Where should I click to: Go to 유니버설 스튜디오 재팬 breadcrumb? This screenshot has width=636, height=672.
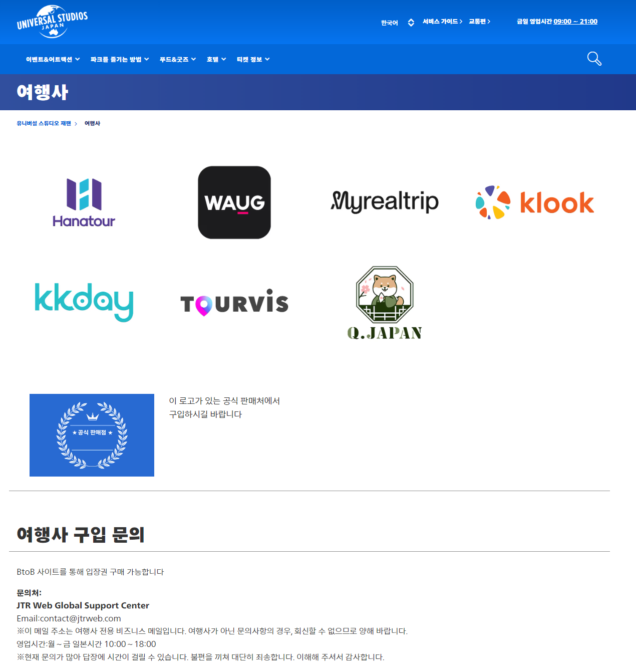(x=44, y=123)
